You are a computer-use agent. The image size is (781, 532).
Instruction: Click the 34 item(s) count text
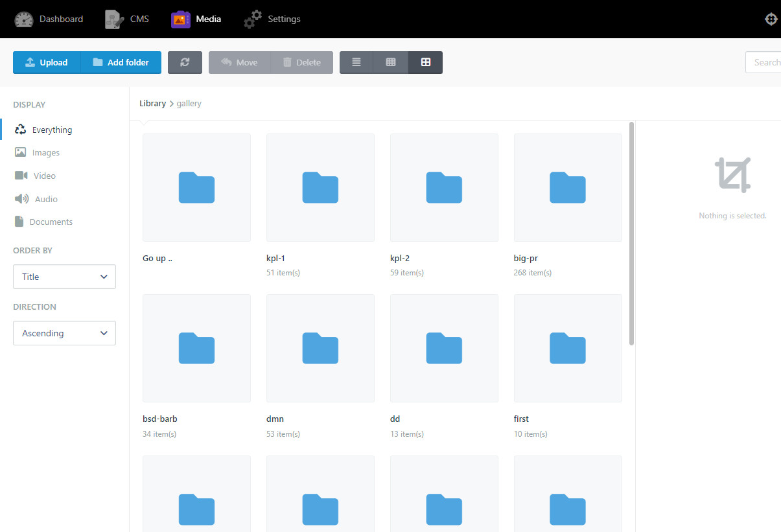[159, 434]
